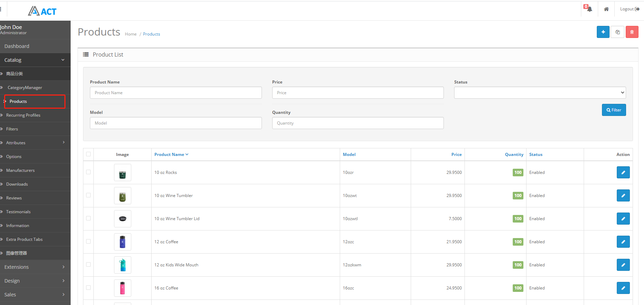The image size is (644, 305).
Task: Open Products in the sidebar
Action: pyautogui.click(x=34, y=101)
